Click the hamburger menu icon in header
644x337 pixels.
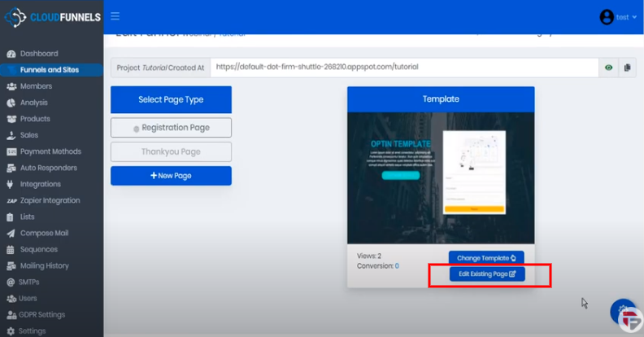[115, 16]
